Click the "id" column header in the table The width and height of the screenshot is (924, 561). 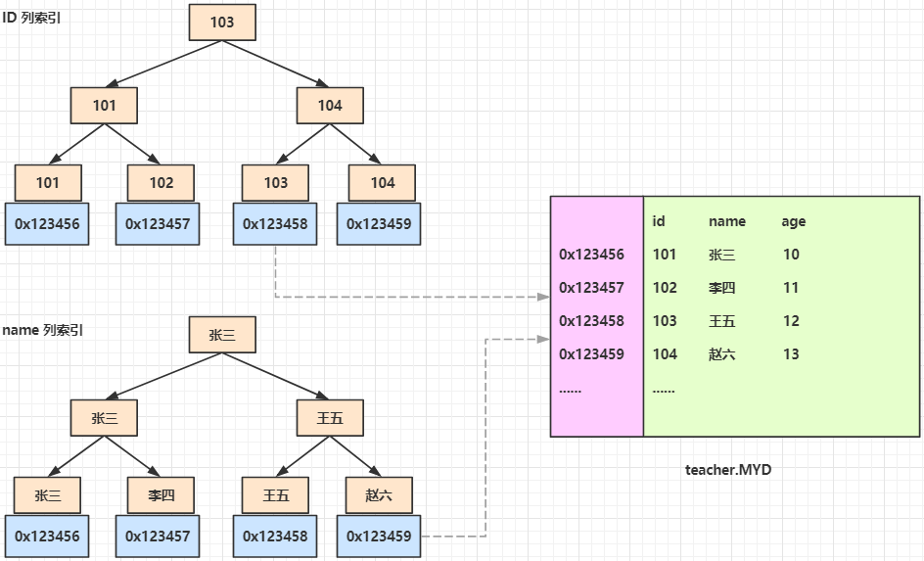[659, 221]
